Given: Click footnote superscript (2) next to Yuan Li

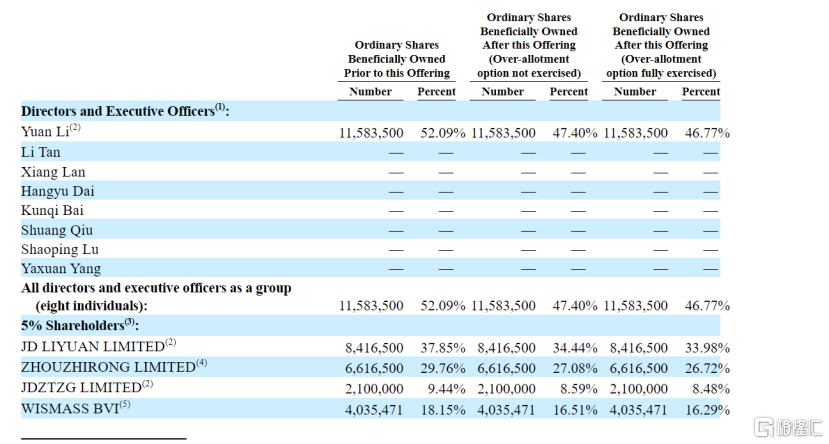Looking at the screenshot, I should coord(74,128).
